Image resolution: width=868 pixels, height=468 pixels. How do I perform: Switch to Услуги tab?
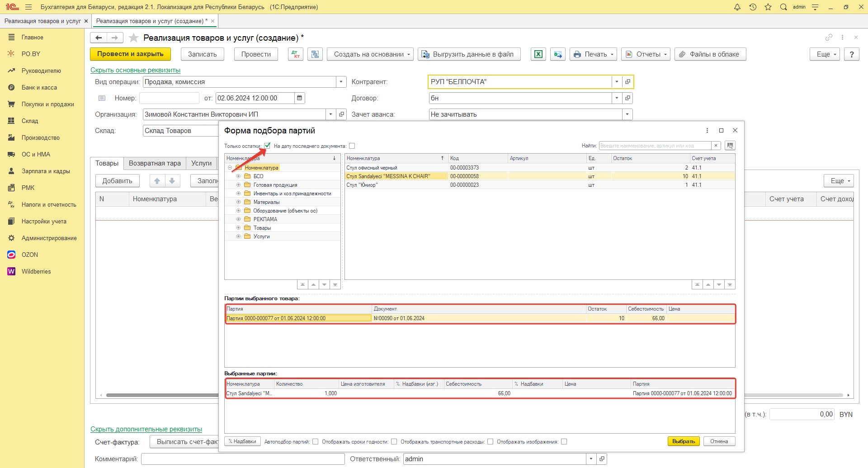click(201, 163)
